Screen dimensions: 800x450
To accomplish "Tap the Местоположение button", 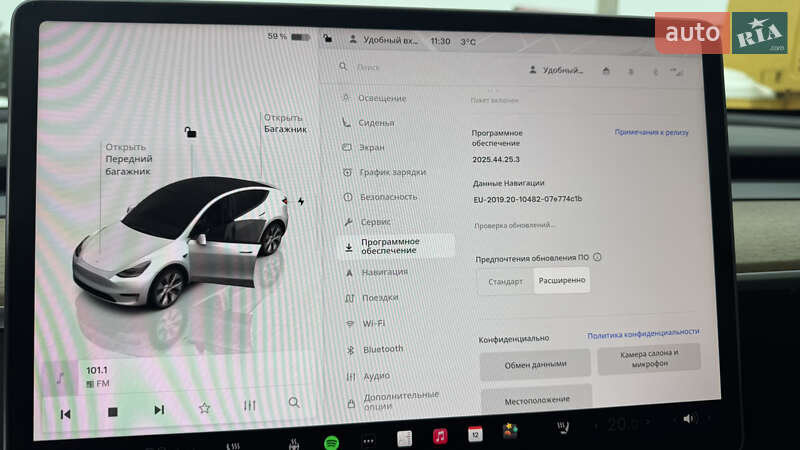I will 537,401.
